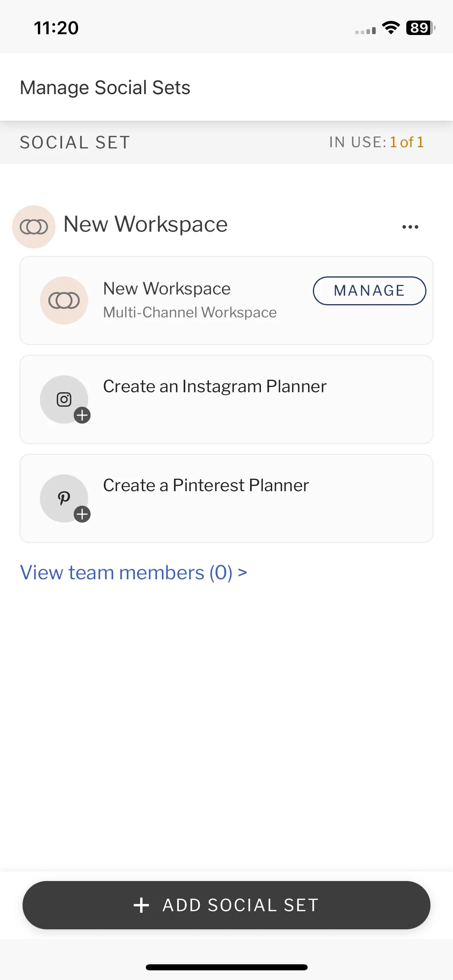The image size is (453, 980).
Task: Tap the Wi-Fi status icon
Action: pyautogui.click(x=391, y=28)
